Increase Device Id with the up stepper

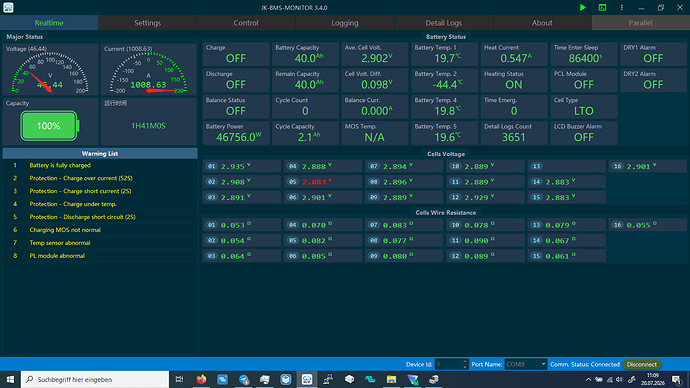[x=465, y=362]
